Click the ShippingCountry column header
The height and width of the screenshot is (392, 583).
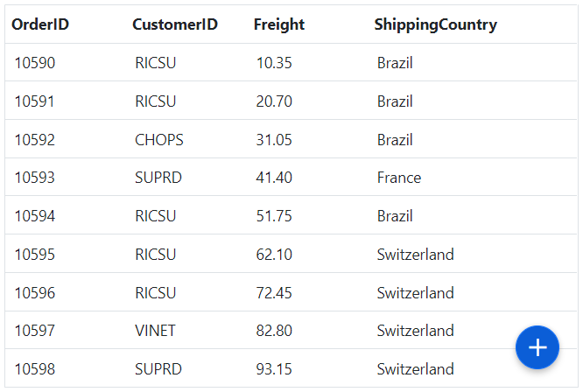click(x=435, y=24)
